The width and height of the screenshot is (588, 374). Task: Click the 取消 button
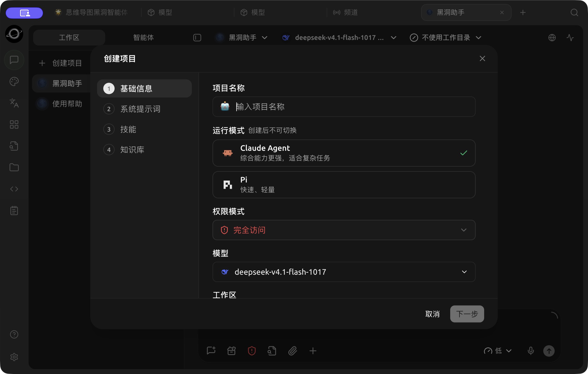coord(432,314)
